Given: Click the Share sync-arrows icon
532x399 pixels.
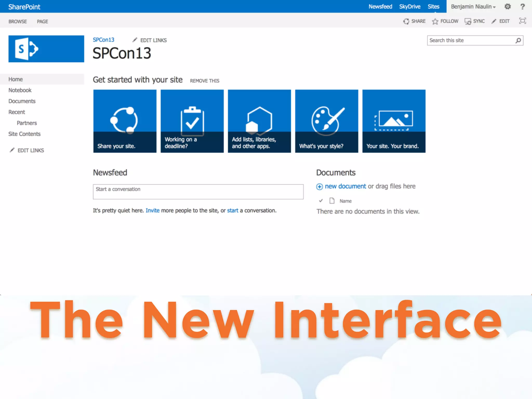Looking at the screenshot, I should coord(406,21).
